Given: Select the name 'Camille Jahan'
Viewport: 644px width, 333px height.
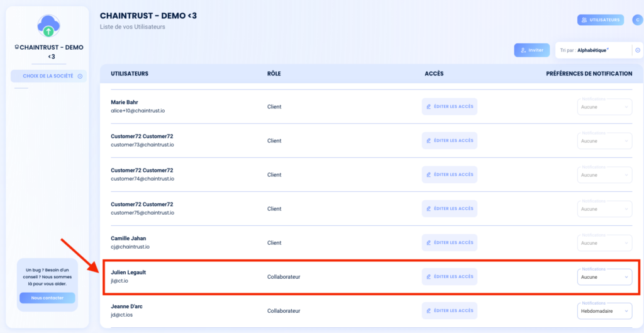Looking at the screenshot, I should pos(128,239).
